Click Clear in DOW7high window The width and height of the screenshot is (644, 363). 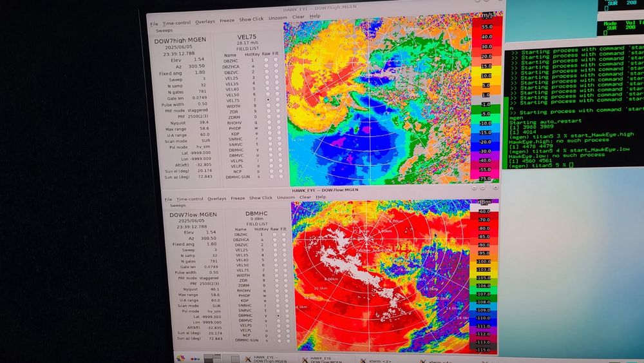tap(298, 17)
